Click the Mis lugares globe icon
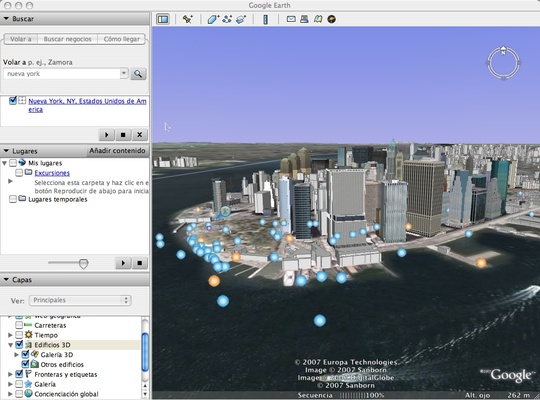Viewport: 540px width, 400px height. pyautogui.click(x=22, y=162)
